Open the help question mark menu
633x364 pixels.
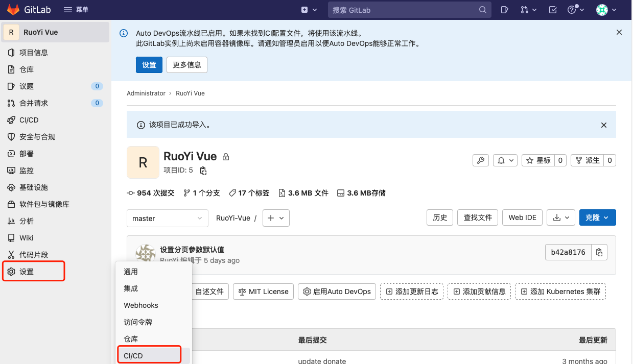click(576, 10)
